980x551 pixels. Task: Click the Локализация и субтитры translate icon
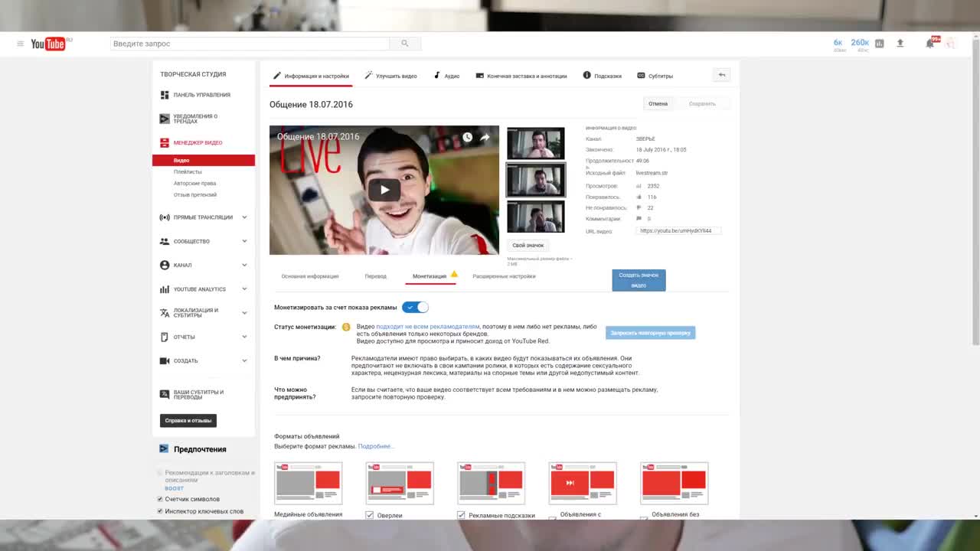[x=165, y=313]
